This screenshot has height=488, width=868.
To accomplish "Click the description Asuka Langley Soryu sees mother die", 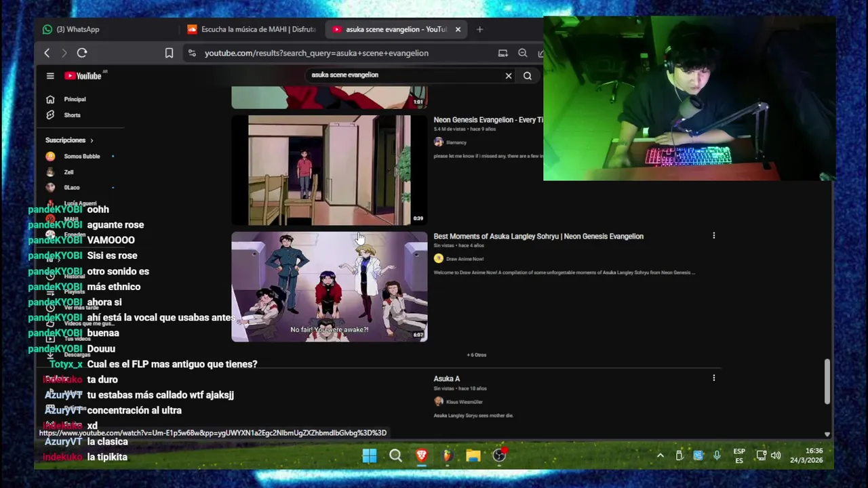I will point(473,415).
